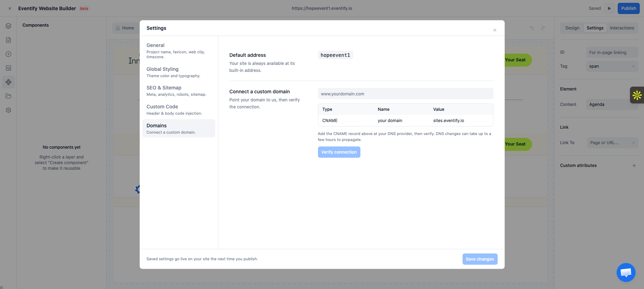
Task: Click the ID in-page linking field
Action: pos(612,53)
